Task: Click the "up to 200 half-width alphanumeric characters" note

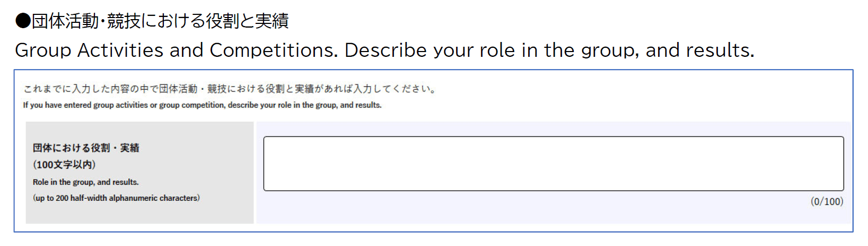Action: [x=116, y=198]
